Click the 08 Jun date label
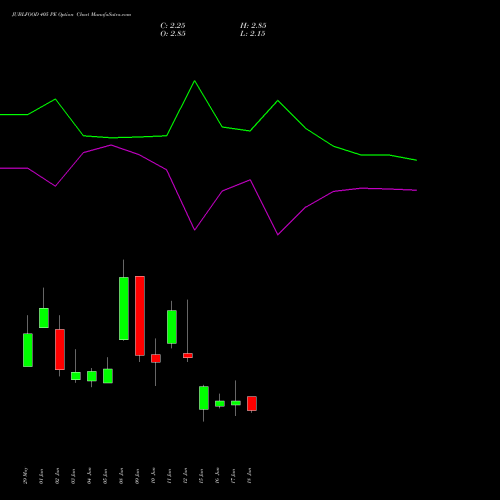Viewport: 500px width, 500px height. tap(122, 476)
